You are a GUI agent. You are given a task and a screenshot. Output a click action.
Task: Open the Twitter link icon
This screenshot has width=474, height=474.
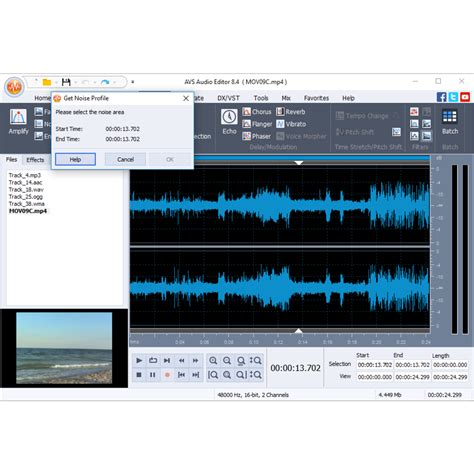click(453, 97)
